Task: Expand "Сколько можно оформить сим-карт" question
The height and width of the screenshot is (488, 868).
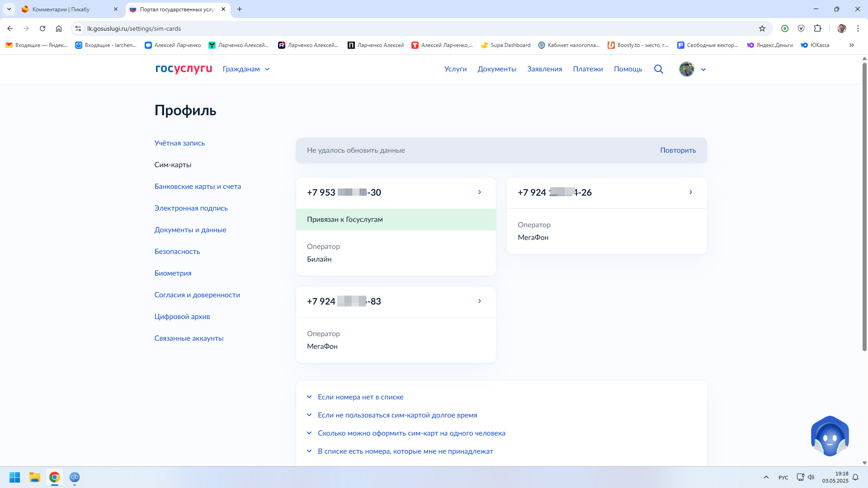Action: 411,433
